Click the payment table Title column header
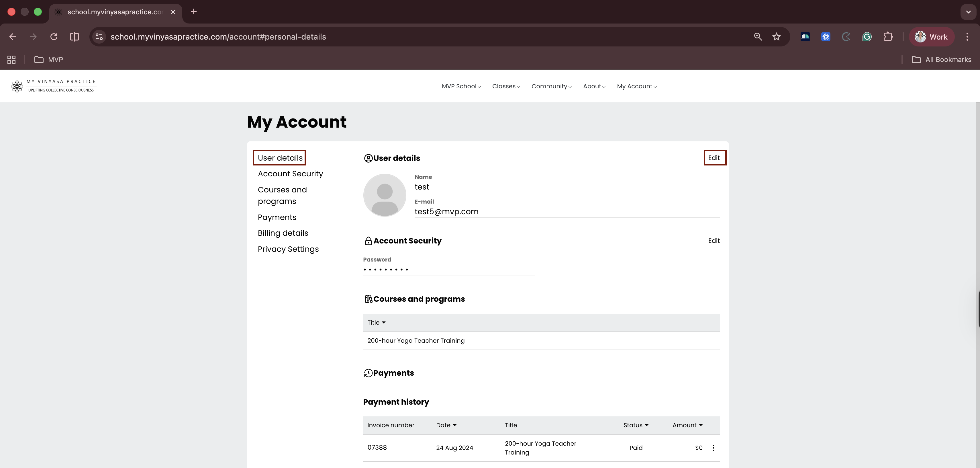The height and width of the screenshot is (468, 980). (x=511, y=425)
